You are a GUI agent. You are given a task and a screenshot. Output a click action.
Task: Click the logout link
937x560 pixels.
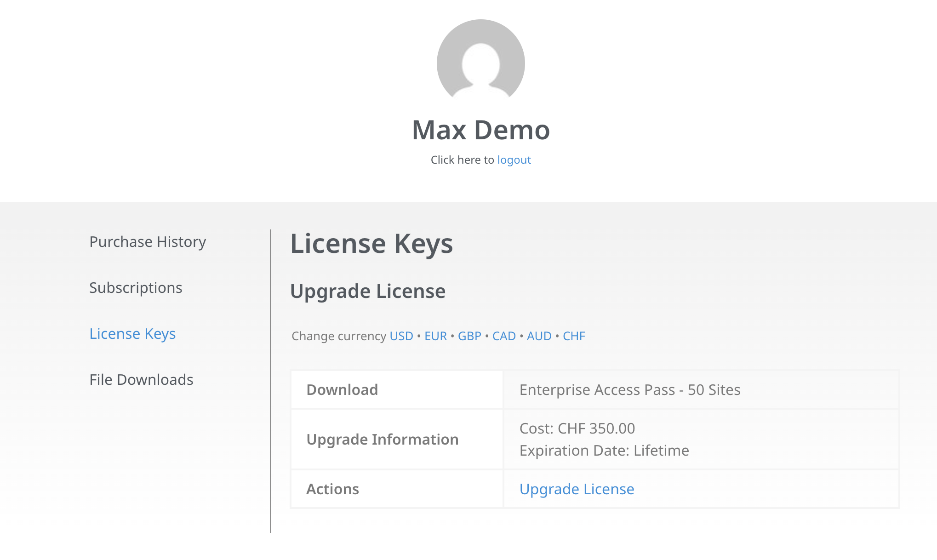[514, 160]
